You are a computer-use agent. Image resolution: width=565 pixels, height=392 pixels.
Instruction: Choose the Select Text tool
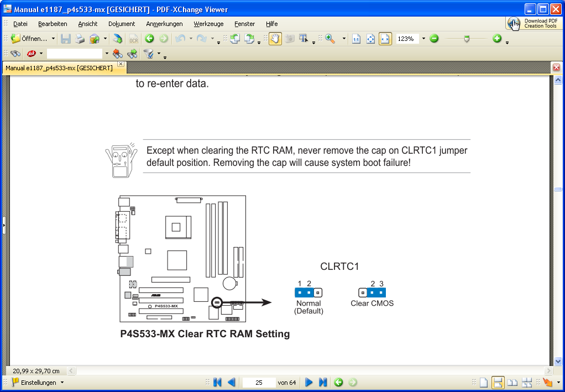pos(304,39)
